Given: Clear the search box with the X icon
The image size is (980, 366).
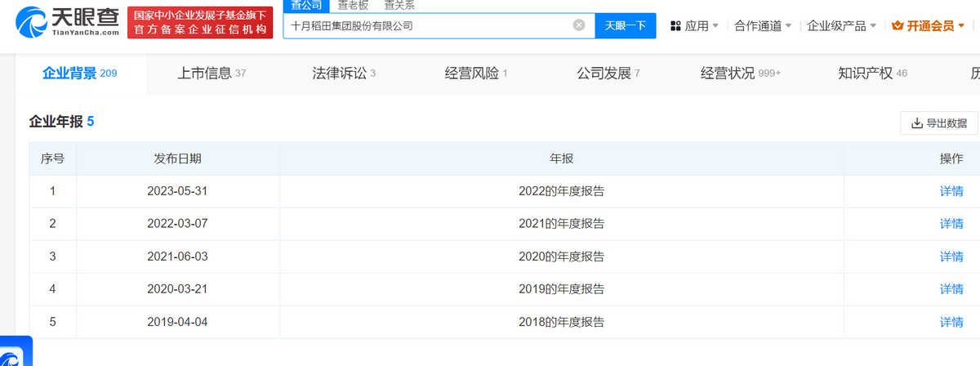Looking at the screenshot, I should (x=579, y=25).
